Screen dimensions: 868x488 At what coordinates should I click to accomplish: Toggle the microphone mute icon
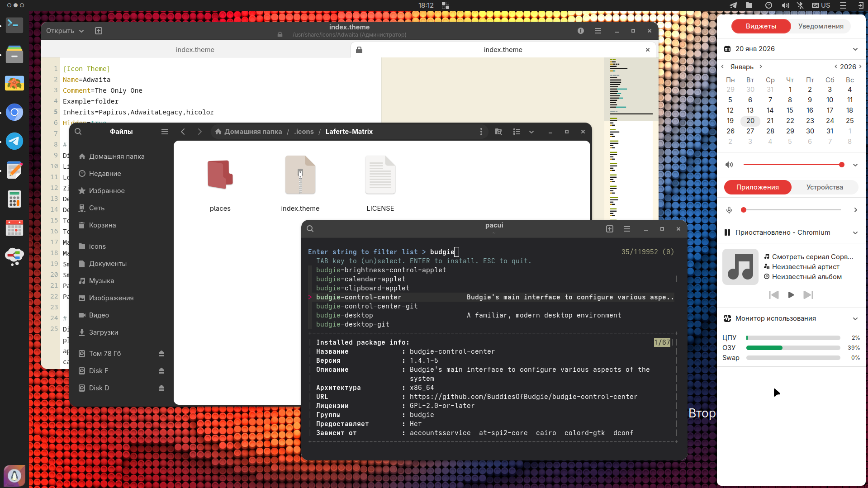[729, 210]
